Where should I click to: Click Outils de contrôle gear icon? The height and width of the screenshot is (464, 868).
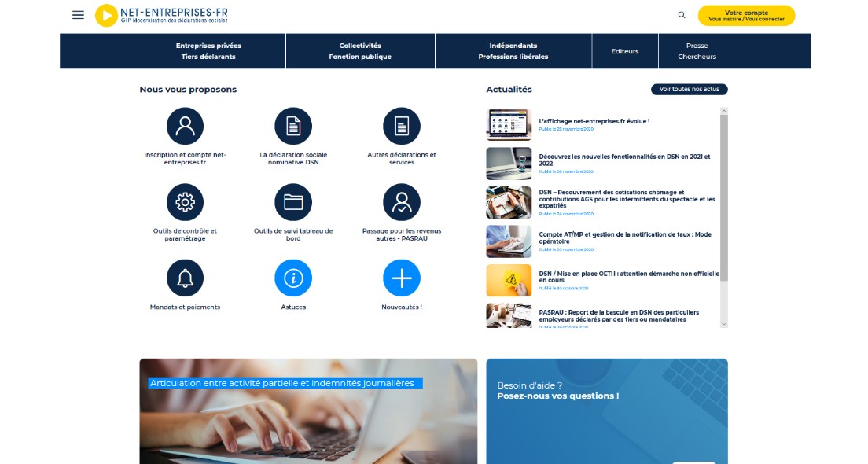[x=185, y=202]
